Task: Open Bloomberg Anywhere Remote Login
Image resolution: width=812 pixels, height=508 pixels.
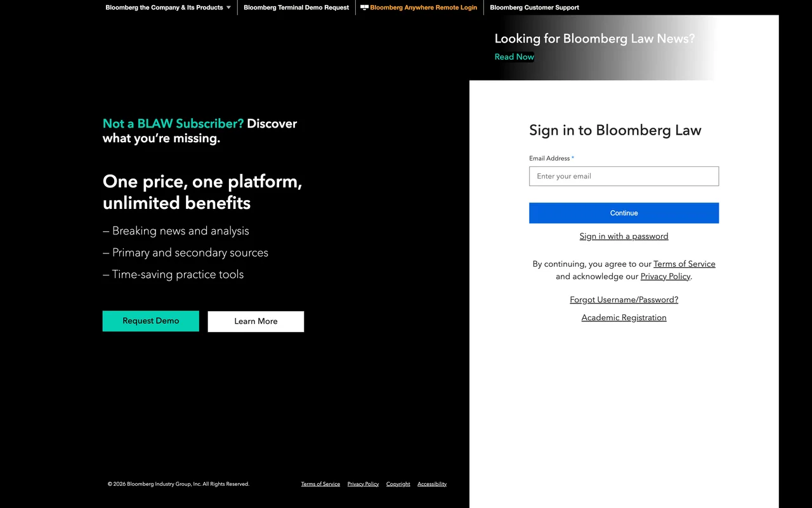Action: pyautogui.click(x=423, y=8)
